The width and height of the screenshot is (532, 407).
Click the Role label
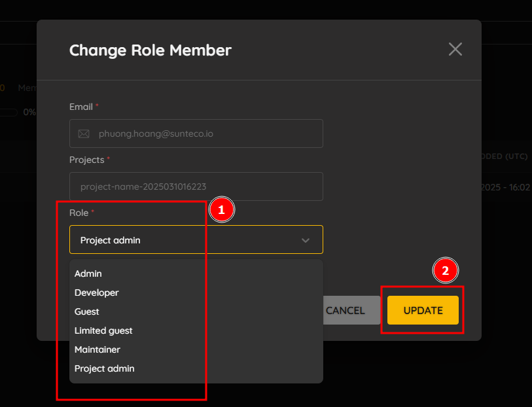pyautogui.click(x=79, y=213)
